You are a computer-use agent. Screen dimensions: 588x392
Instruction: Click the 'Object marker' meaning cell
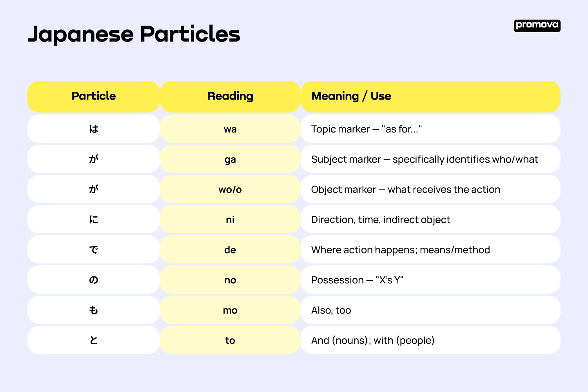pos(430,189)
